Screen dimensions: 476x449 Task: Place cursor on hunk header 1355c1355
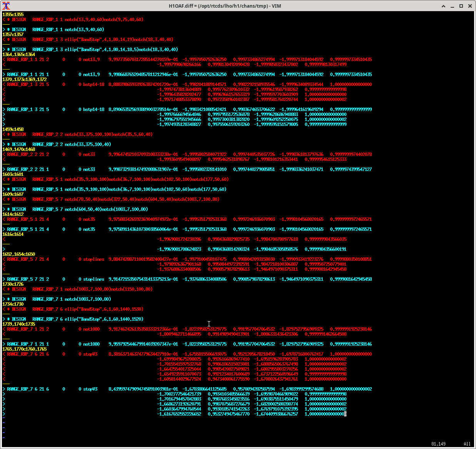tap(13, 15)
